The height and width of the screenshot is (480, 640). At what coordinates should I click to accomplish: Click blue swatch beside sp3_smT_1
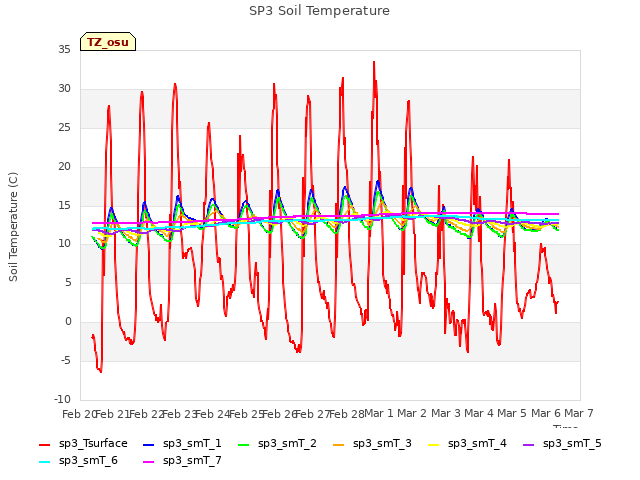click(x=149, y=445)
